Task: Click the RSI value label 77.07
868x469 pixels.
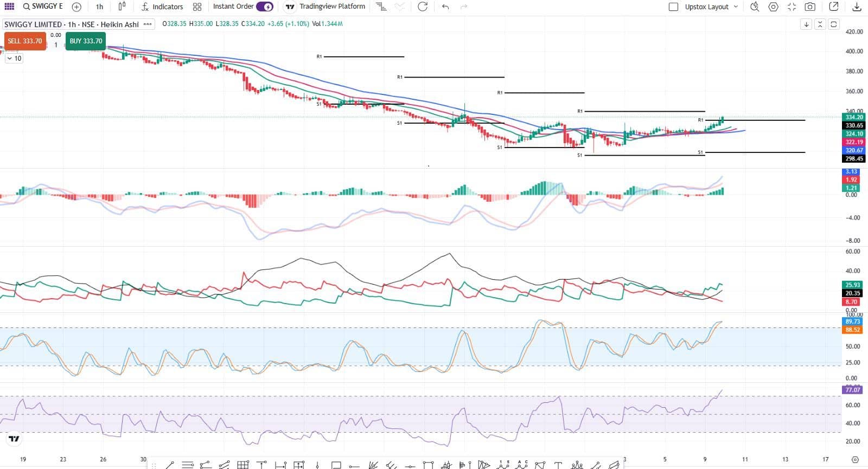Action: click(853, 390)
